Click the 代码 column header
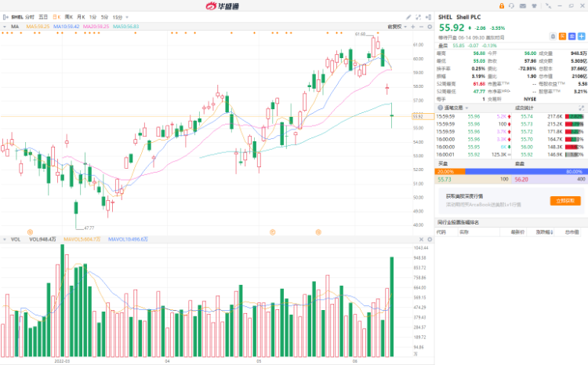 click(x=441, y=232)
